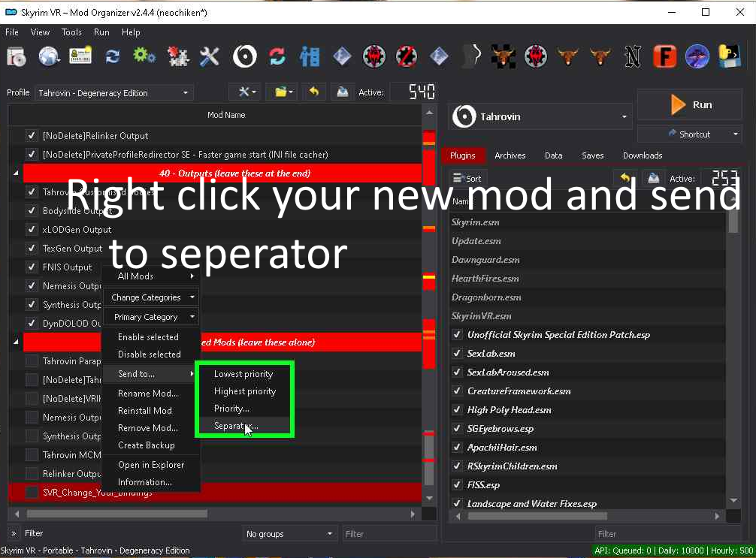The image size is (756, 558).
Task: Switch to the Downloads tab
Action: 643,155
